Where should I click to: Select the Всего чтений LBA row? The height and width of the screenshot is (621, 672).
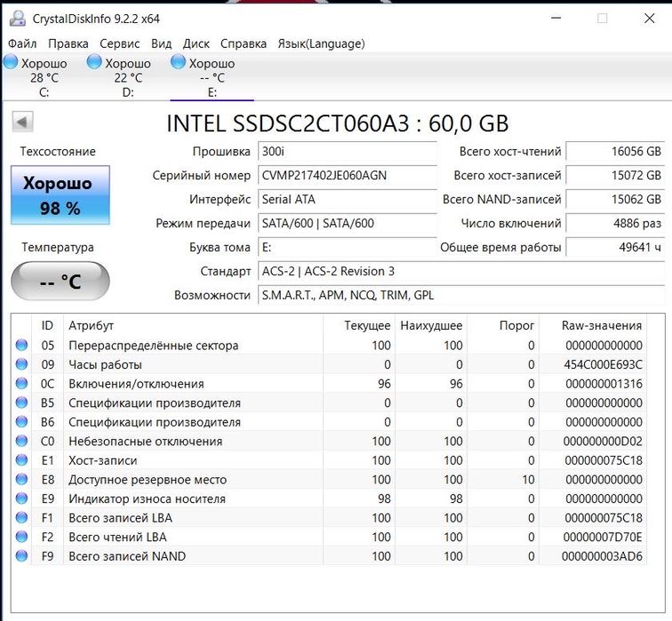coord(329,537)
